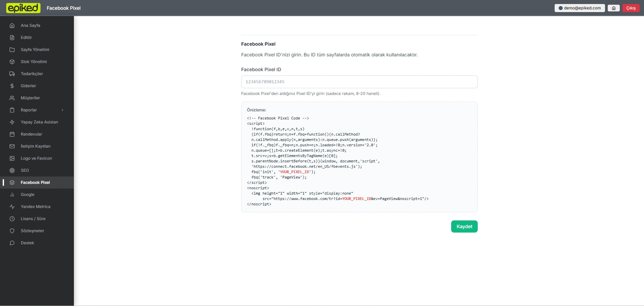Click the Ana Sayfa house icon

click(x=12, y=25)
